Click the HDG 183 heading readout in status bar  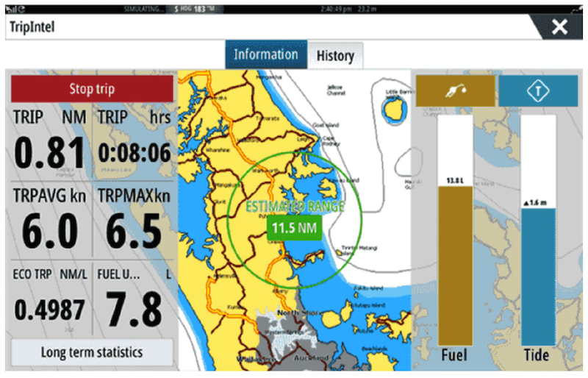pos(195,9)
